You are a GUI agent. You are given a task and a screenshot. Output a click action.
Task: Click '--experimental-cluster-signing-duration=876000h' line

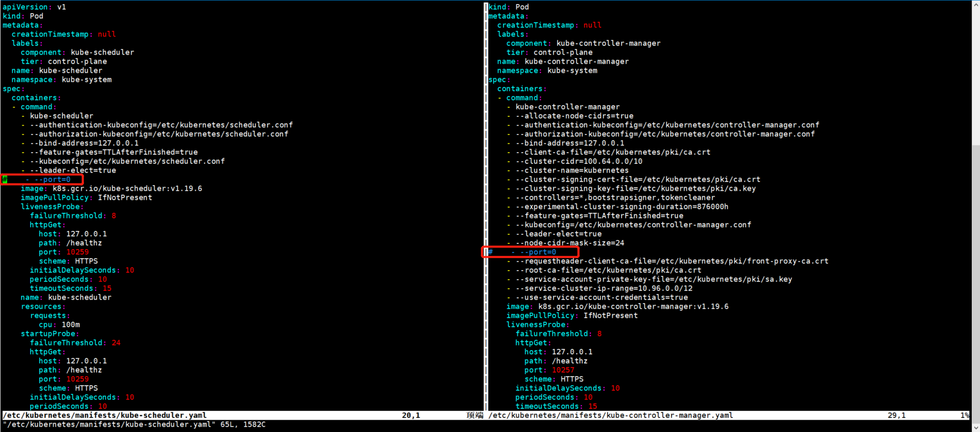pyautogui.click(x=623, y=207)
